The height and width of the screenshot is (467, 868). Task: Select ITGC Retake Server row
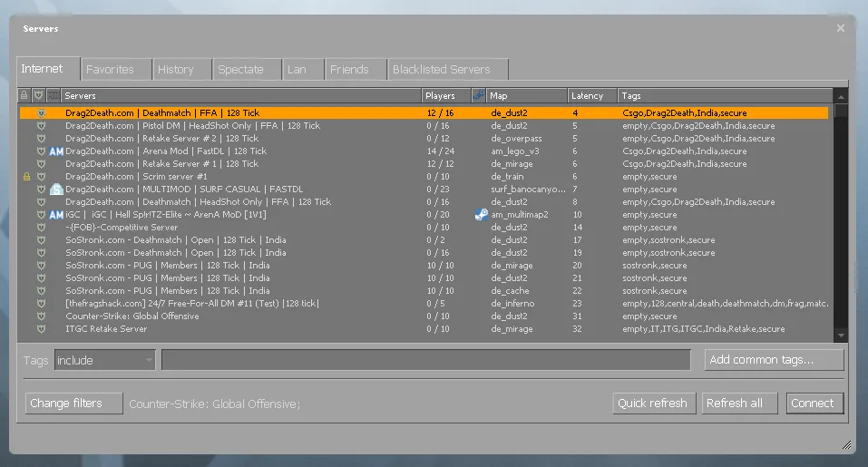(x=424, y=328)
